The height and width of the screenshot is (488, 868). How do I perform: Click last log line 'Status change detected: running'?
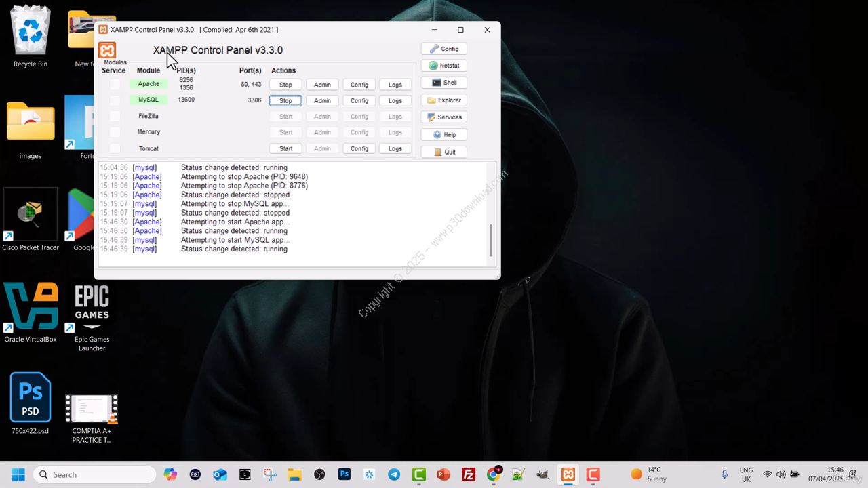[234, 249]
